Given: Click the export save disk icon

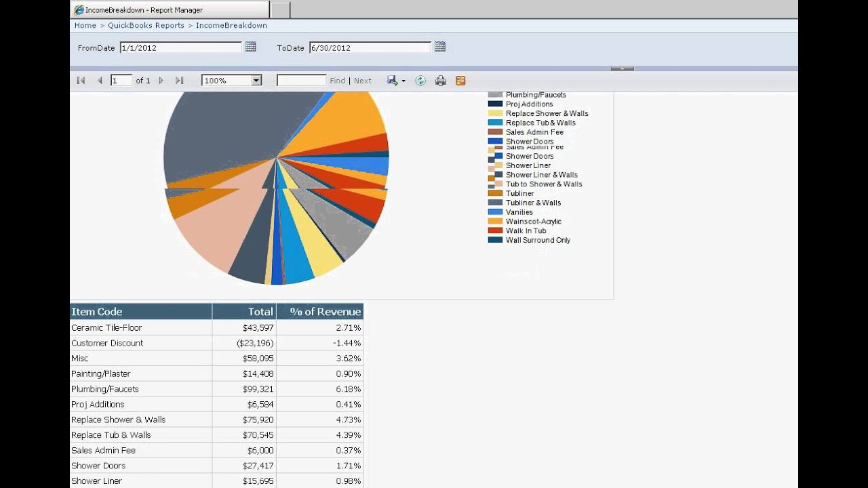Looking at the screenshot, I should (393, 81).
